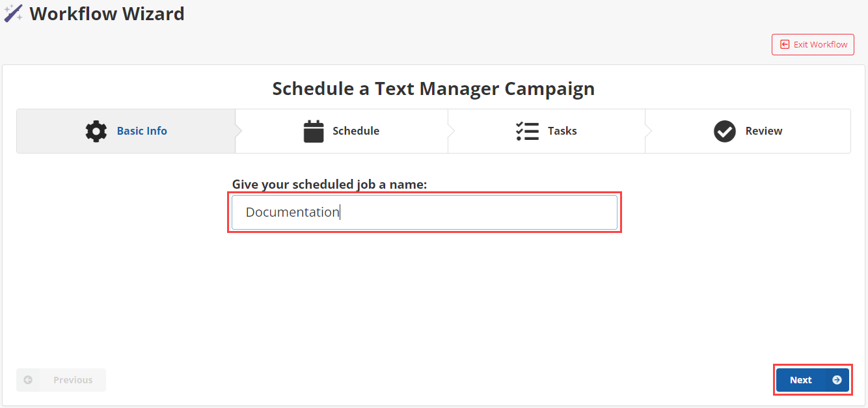This screenshot has height=408, width=868.
Task: Click the 'Give your scheduled job a name' label
Action: (x=329, y=185)
